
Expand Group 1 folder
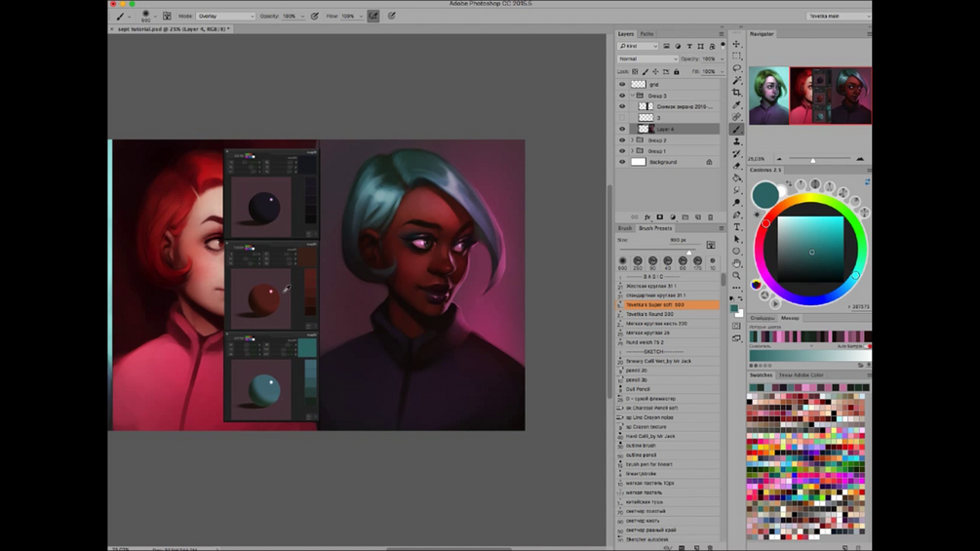point(632,150)
